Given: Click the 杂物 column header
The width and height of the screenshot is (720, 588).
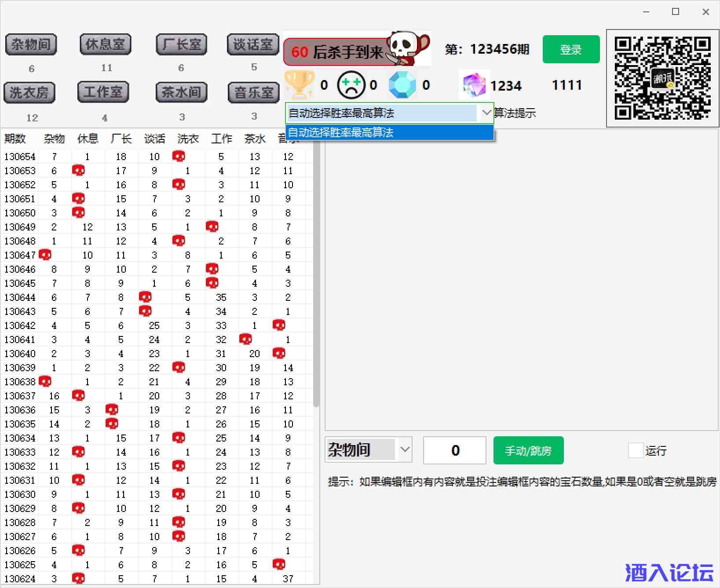Looking at the screenshot, I should 54,139.
